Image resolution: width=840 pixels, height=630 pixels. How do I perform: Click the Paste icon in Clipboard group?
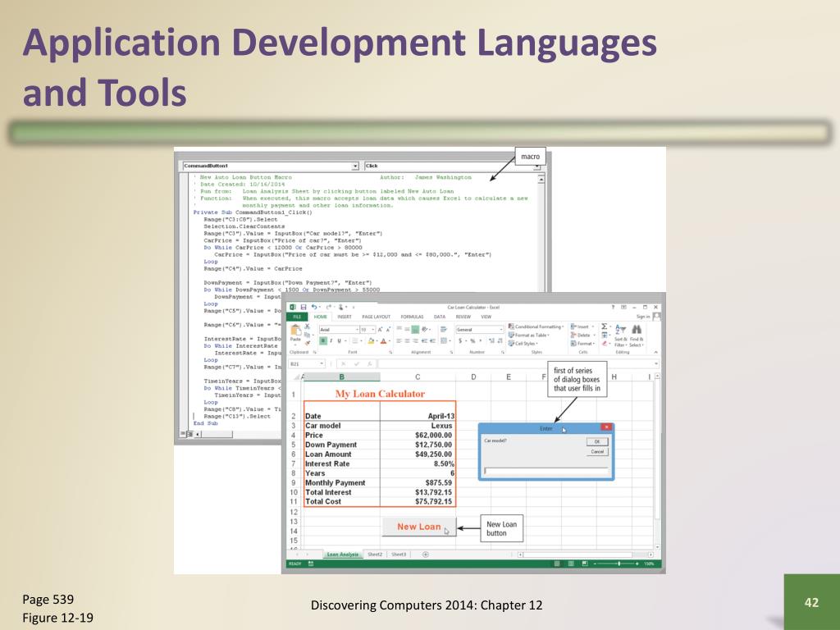click(294, 331)
